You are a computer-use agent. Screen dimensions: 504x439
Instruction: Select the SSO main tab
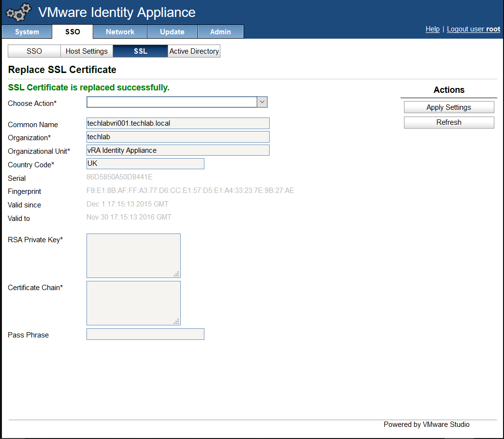pyautogui.click(x=72, y=32)
